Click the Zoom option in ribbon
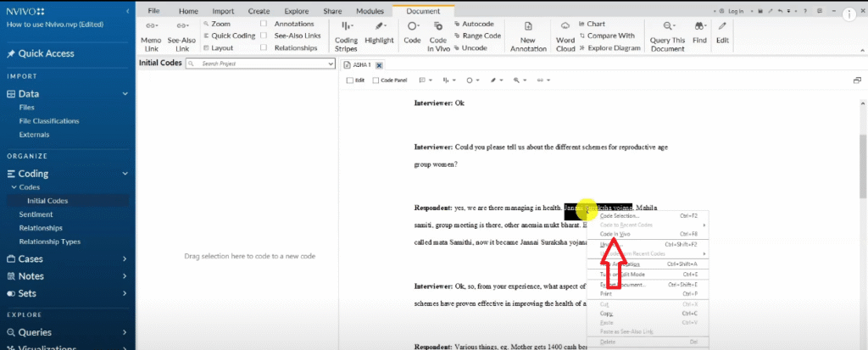This screenshot has height=350, width=868. (x=216, y=24)
